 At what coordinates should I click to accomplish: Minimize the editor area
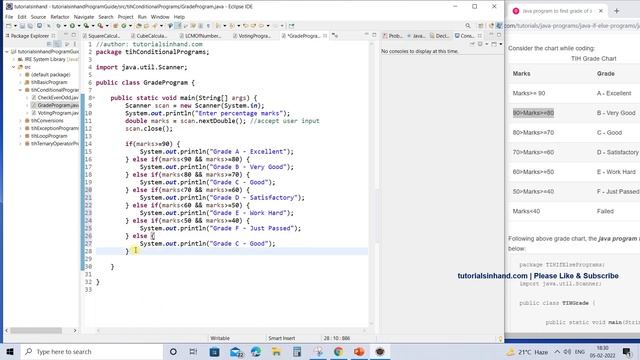point(367,35)
